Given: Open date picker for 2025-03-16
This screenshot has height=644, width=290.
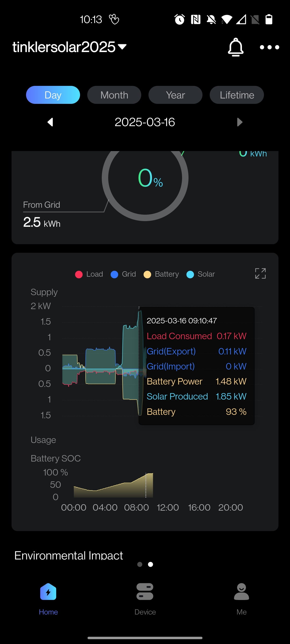Looking at the screenshot, I should pos(145,122).
